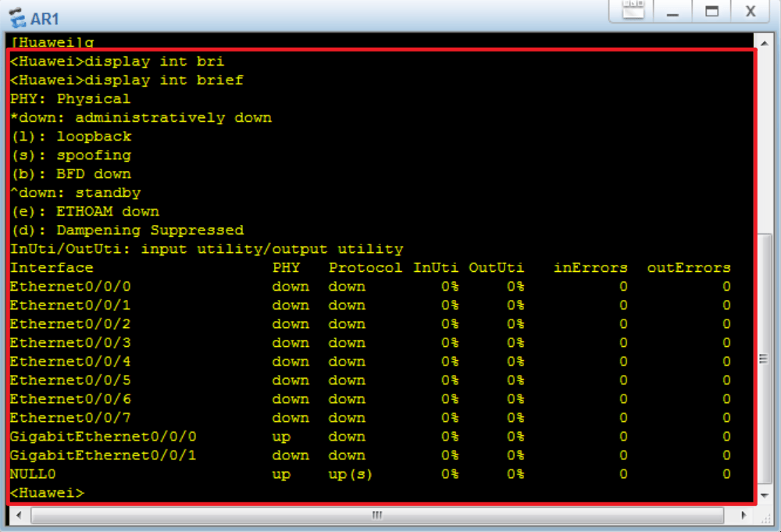Image resolution: width=781 pixels, height=532 pixels.
Task: Click the "display int bri" command line
Action: click(117, 61)
